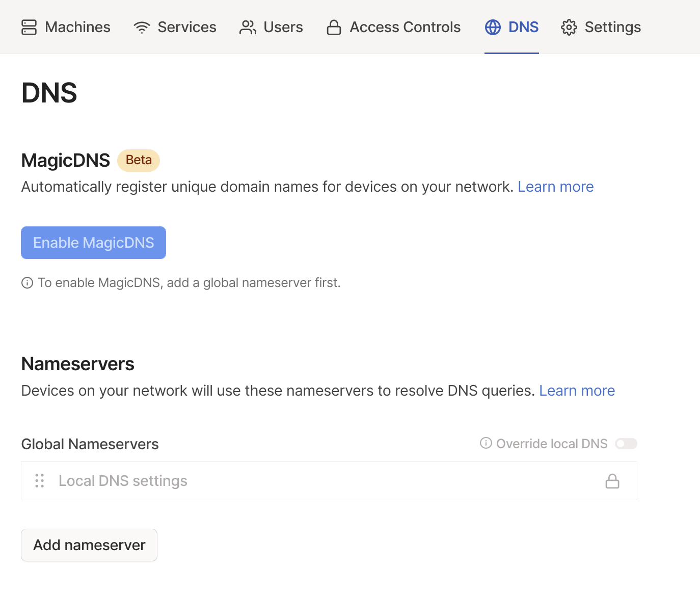
Task: Click the lock icon on Local DNS settings row
Action: click(612, 481)
